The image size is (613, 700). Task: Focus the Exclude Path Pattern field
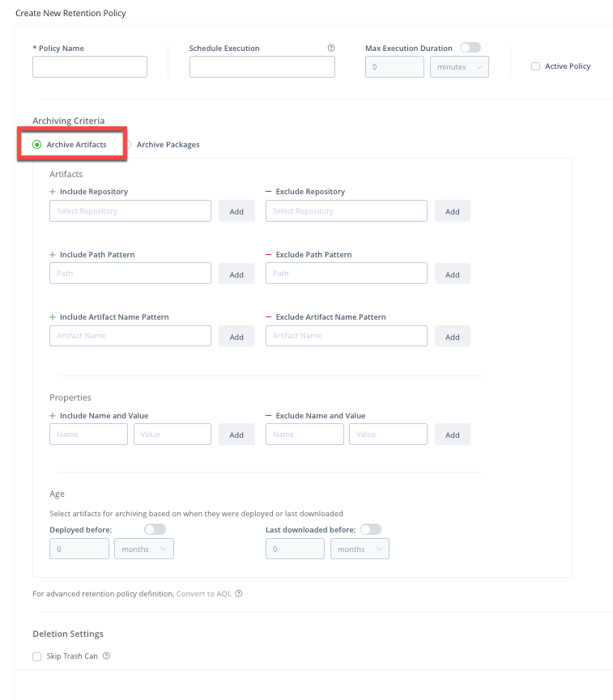point(347,274)
